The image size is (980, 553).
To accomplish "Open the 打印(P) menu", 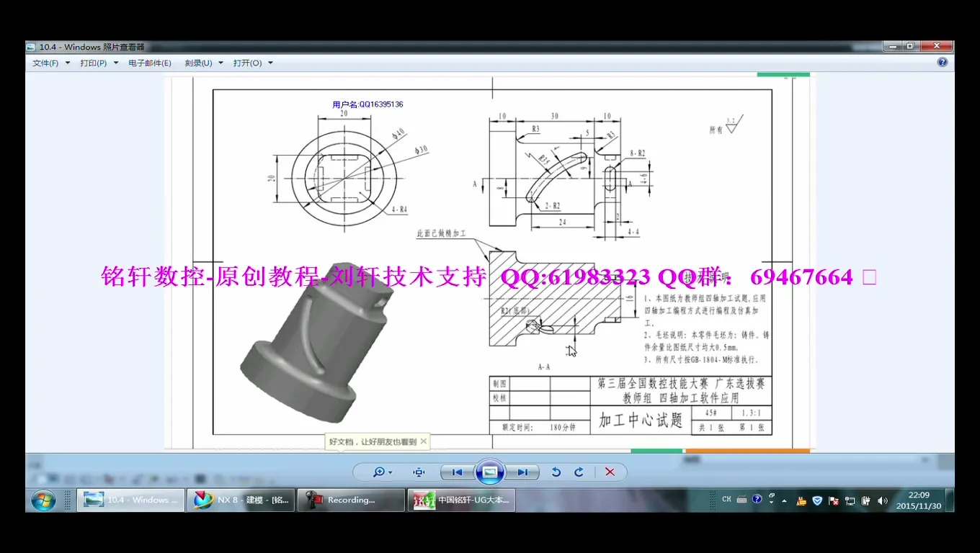I will pos(94,63).
